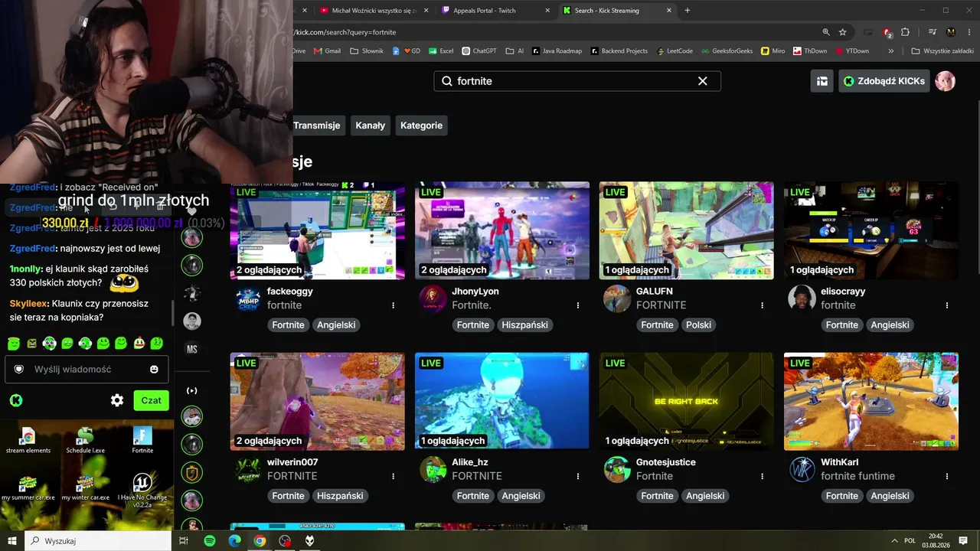Focus the Kick search field with fortnite
The width and height of the screenshot is (980, 551).
tap(577, 81)
